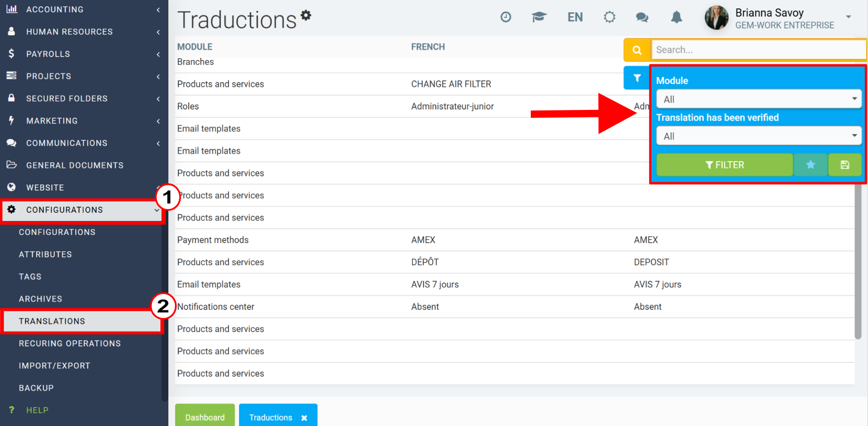
Task: Click the support lifebuoy icon in header
Action: (x=609, y=17)
